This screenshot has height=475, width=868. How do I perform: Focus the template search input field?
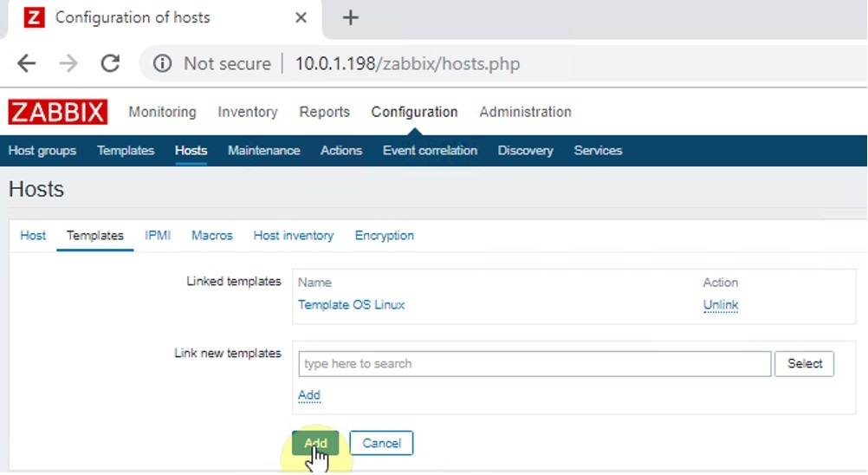point(534,364)
